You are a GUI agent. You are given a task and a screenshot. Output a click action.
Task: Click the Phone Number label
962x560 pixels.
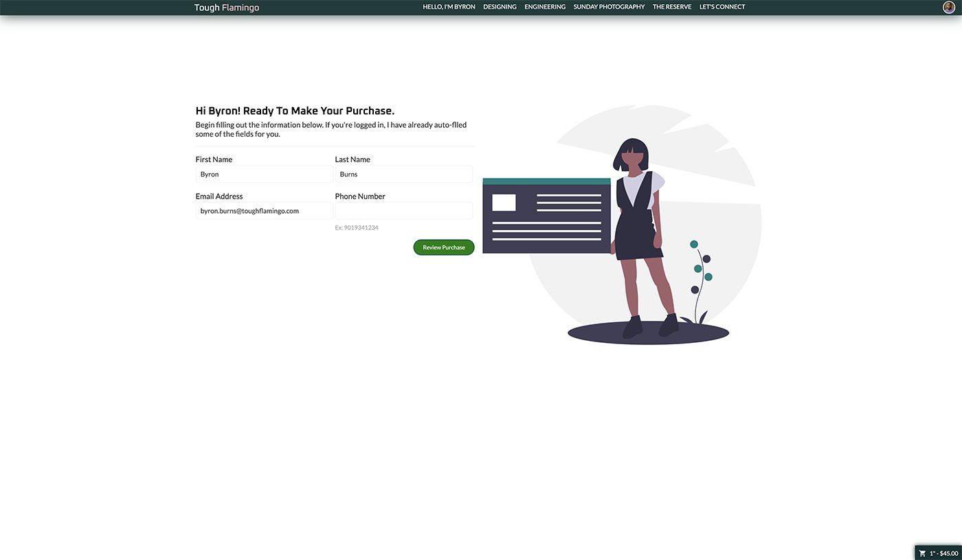click(360, 197)
